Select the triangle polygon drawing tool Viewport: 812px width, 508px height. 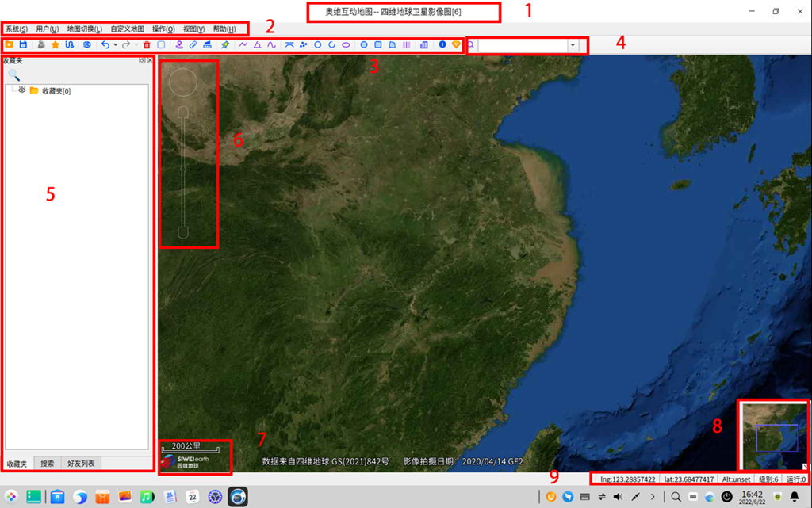[x=258, y=45]
